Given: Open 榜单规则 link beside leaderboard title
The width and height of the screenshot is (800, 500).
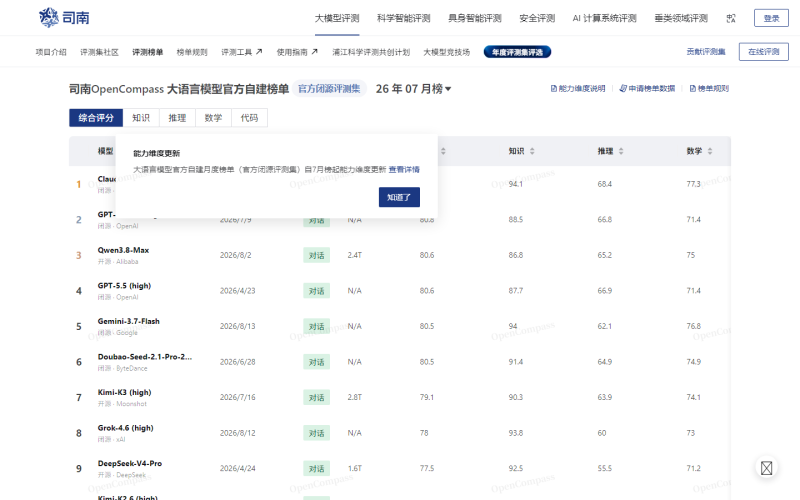Looking at the screenshot, I should click(709, 88).
